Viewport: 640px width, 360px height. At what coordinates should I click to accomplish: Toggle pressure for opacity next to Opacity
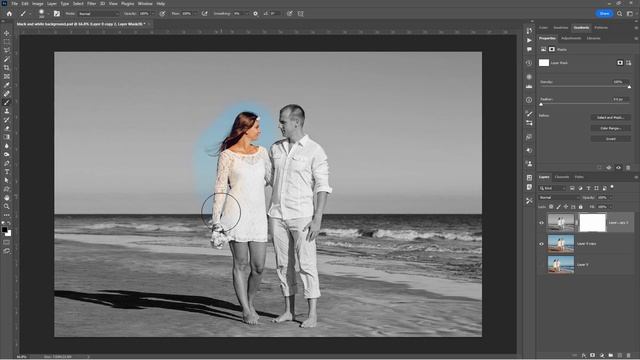[x=162, y=13]
